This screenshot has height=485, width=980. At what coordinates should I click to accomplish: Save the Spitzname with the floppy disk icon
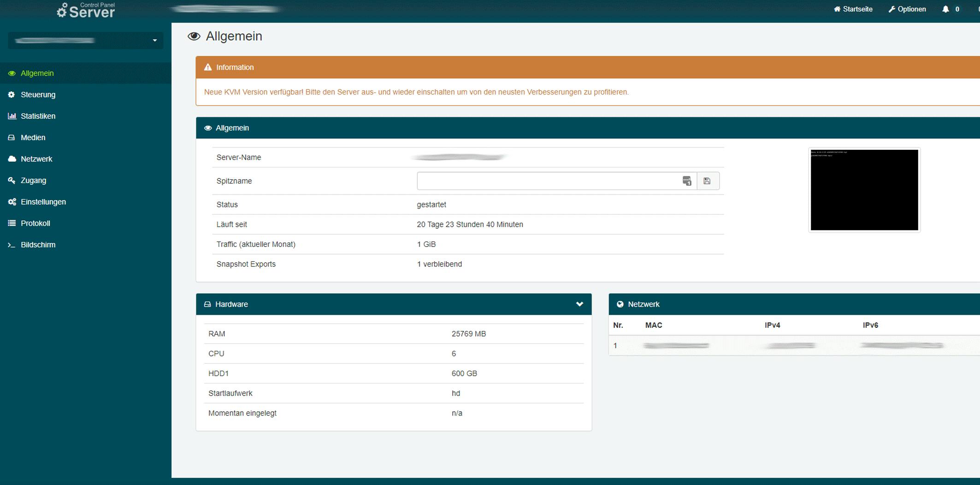click(708, 181)
